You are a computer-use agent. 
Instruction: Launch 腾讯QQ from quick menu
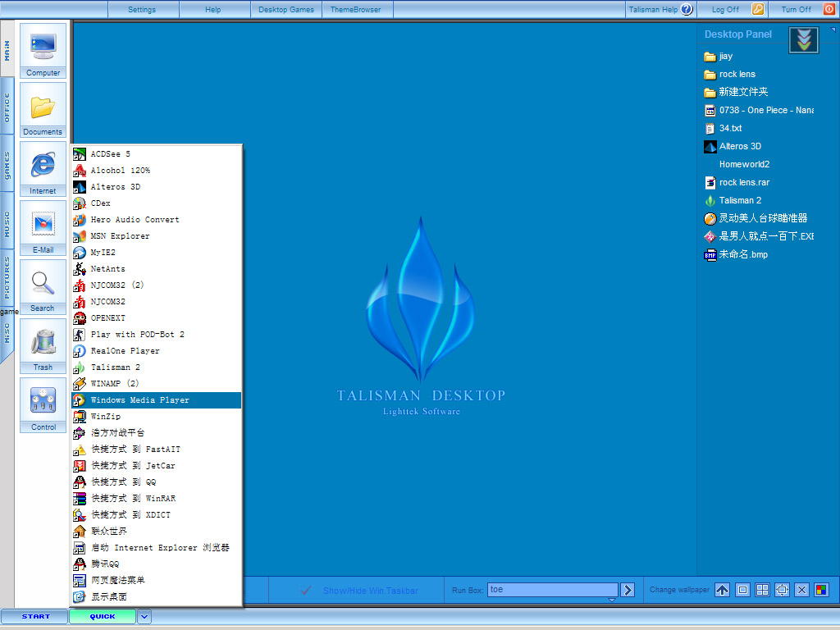pos(157,564)
